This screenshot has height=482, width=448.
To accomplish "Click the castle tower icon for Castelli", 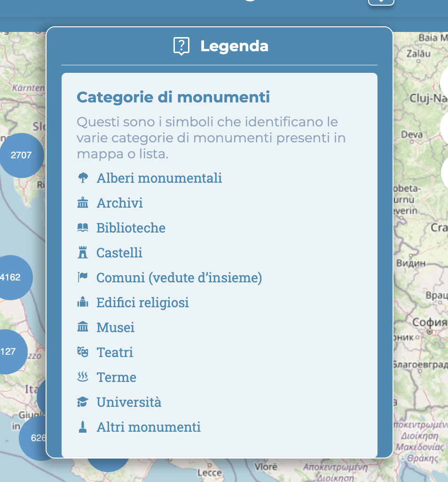I will (x=83, y=253).
